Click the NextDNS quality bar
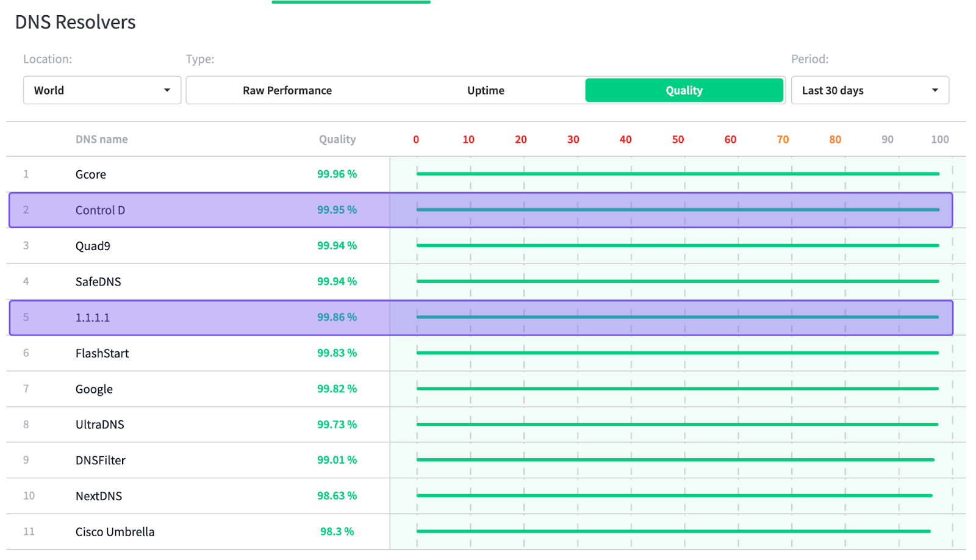This screenshot has height=560, width=976. [675, 496]
